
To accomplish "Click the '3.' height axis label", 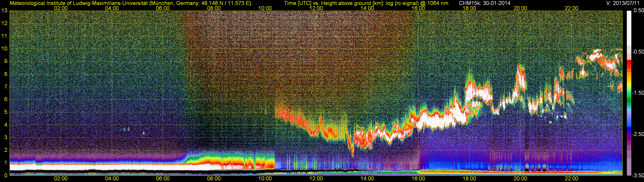I will tap(6, 137).
